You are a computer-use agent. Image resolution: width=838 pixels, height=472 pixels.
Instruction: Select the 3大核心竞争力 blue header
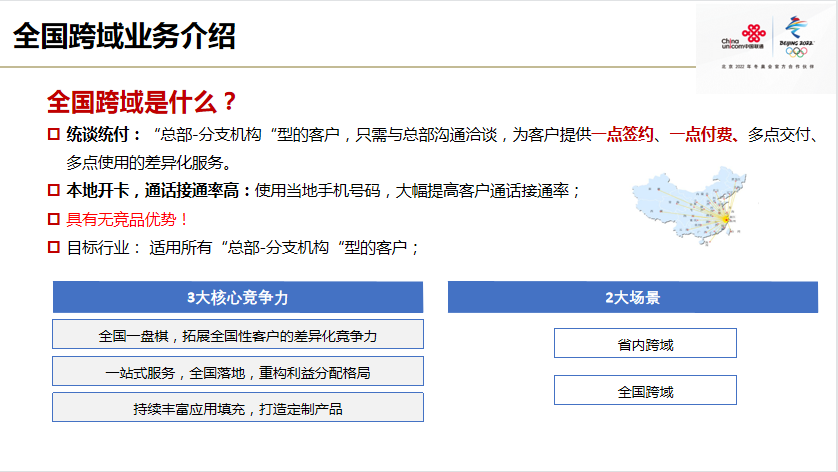[x=237, y=298]
